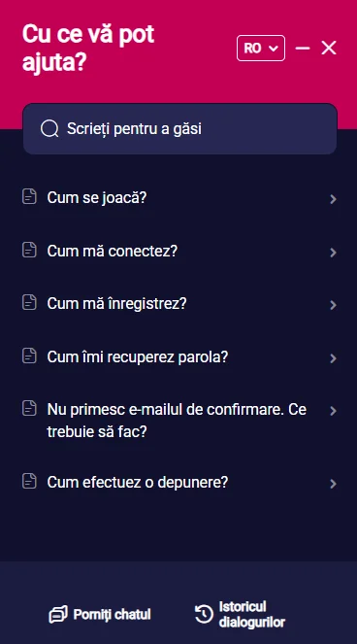This screenshot has width=357, height=644.
Task: Start chat with 'Porniți chatul'
Action: point(100,615)
